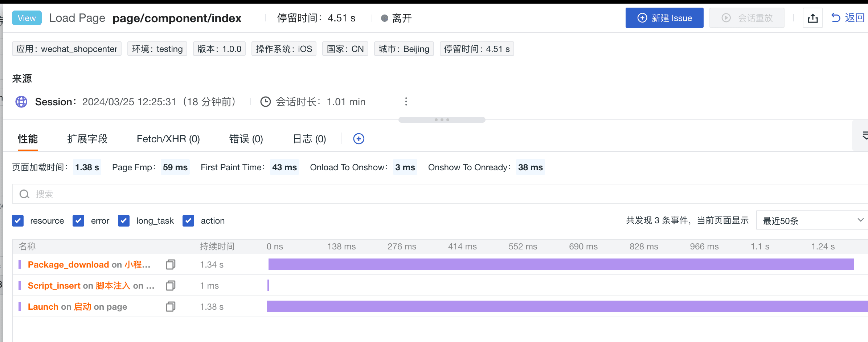This screenshot has height=342, width=868.
Task: Click the globe Session icon
Action: [x=21, y=102]
